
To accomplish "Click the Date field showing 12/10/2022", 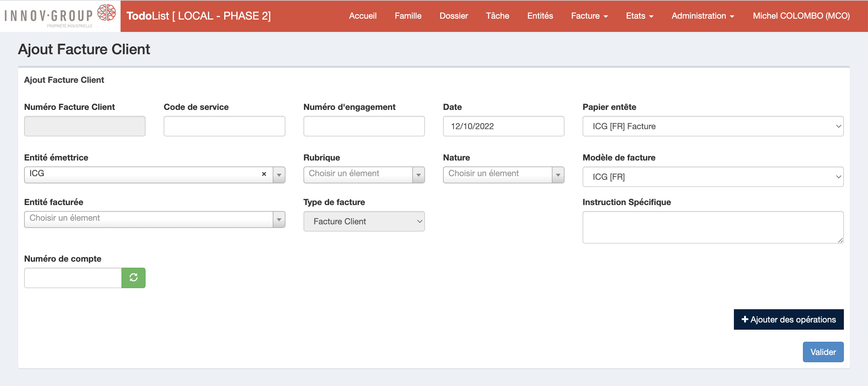I will [503, 126].
